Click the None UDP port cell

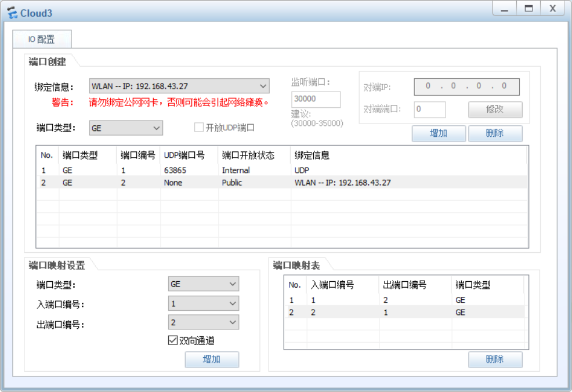click(173, 182)
